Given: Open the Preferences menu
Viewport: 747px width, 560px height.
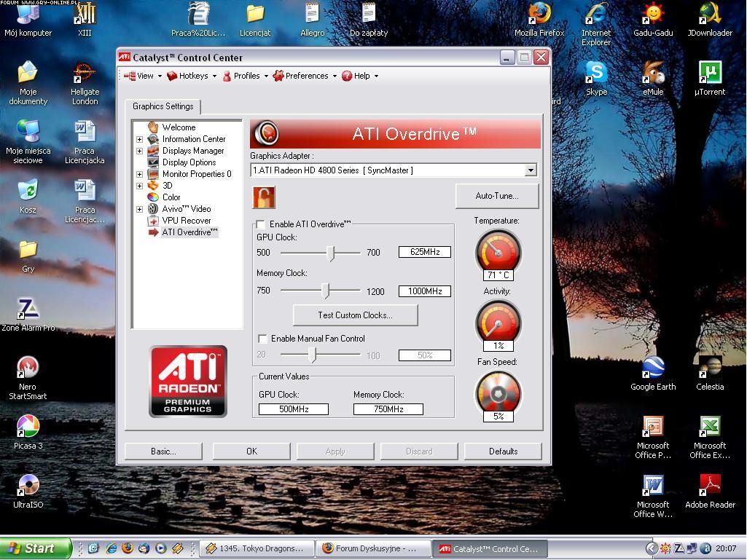Looking at the screenshot, I should point(305,76).
